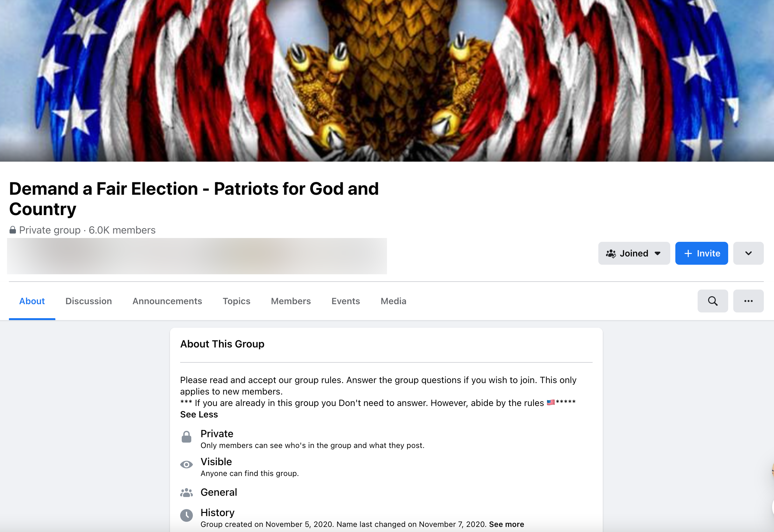Click See more under History
Screen dimensions: 774x532
click(x=506, y=524)
